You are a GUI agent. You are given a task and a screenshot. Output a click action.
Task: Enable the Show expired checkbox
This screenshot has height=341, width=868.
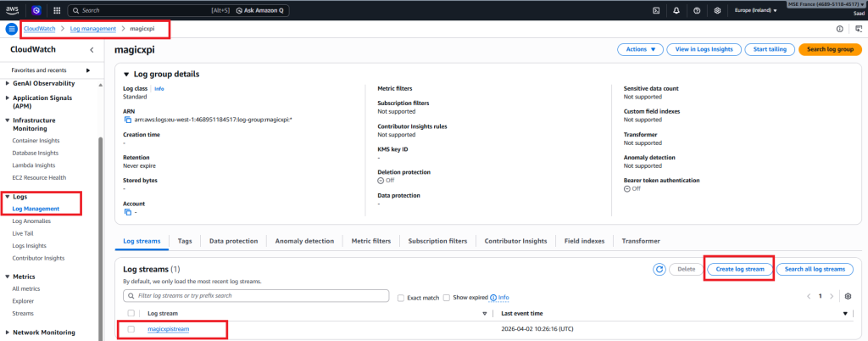448,298
